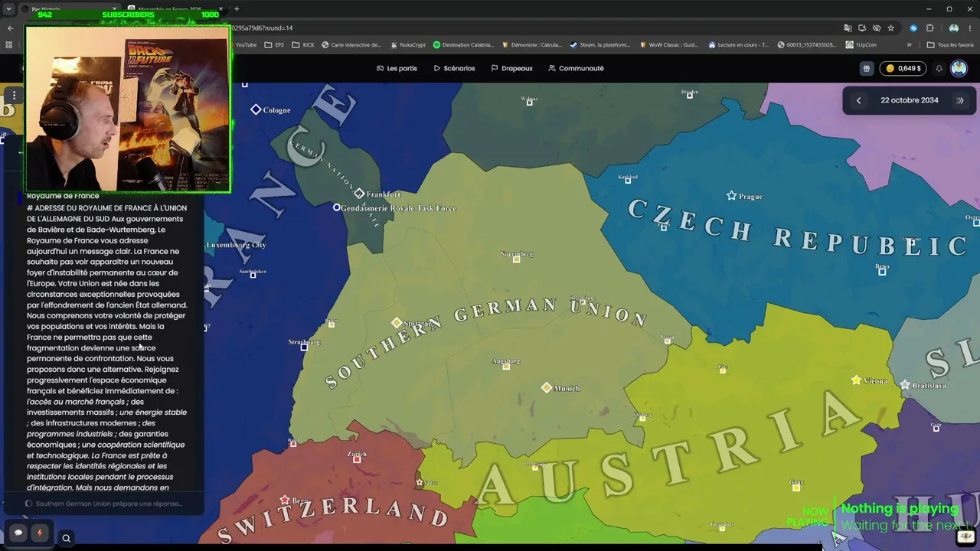Open the Destination Calabria bookmark
The height and width of the screenshot is (551, 980).
click(463, 45)
